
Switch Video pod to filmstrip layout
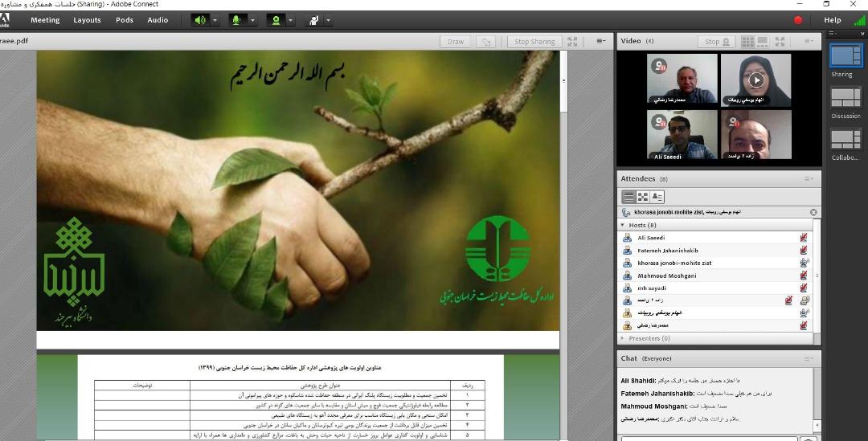[764, 42]
